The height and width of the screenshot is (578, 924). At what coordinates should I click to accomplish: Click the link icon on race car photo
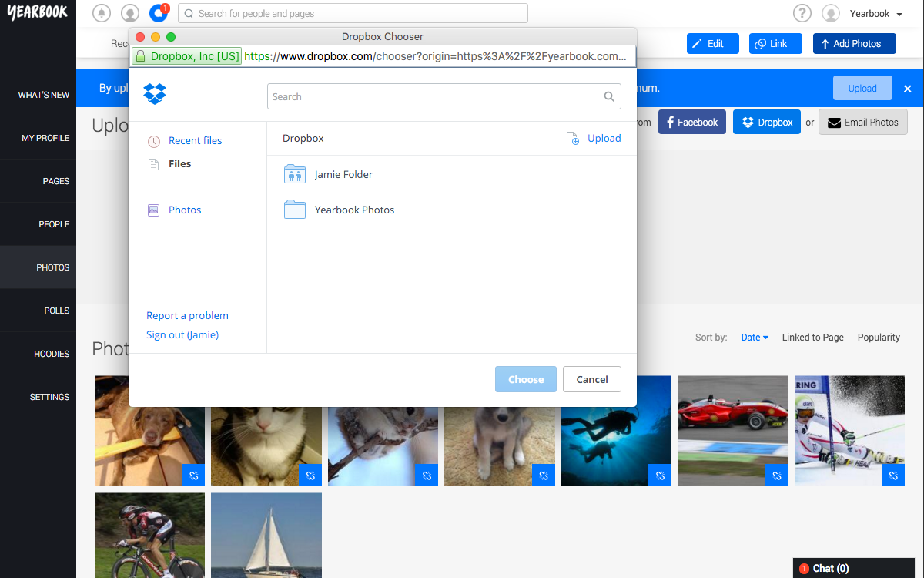click(x=777, y=475)
